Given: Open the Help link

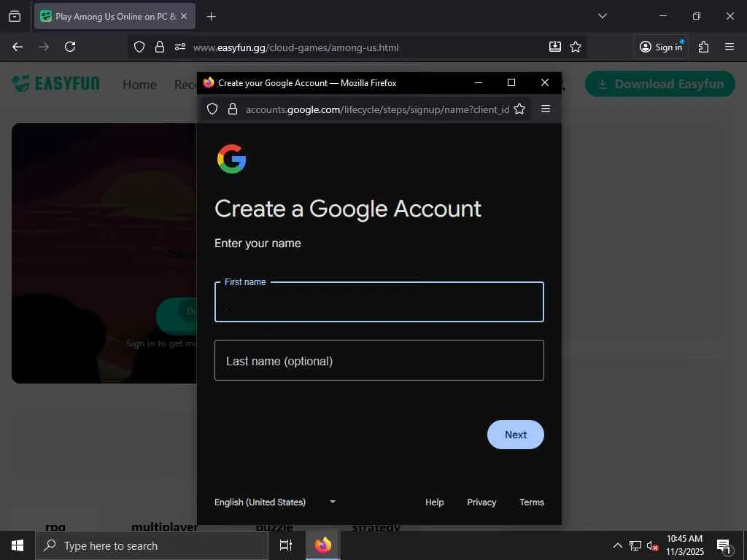Looking at the screenshot, I should pyautogui.click(x=435, y=502).
